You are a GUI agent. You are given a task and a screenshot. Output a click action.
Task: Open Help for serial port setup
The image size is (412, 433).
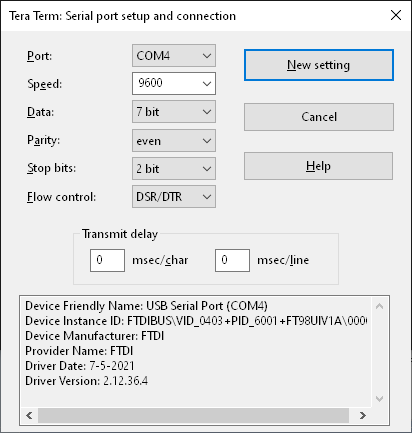point(318,166)
